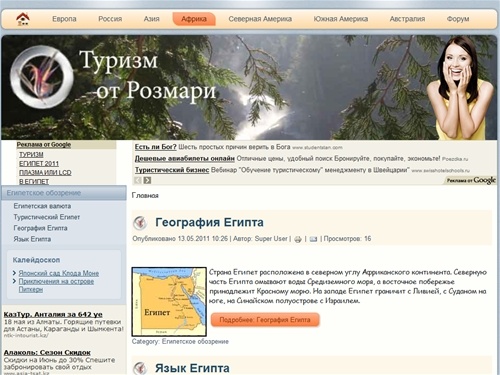Open the Северная Америка menu item
500x375 pixels.
[260, 19]
